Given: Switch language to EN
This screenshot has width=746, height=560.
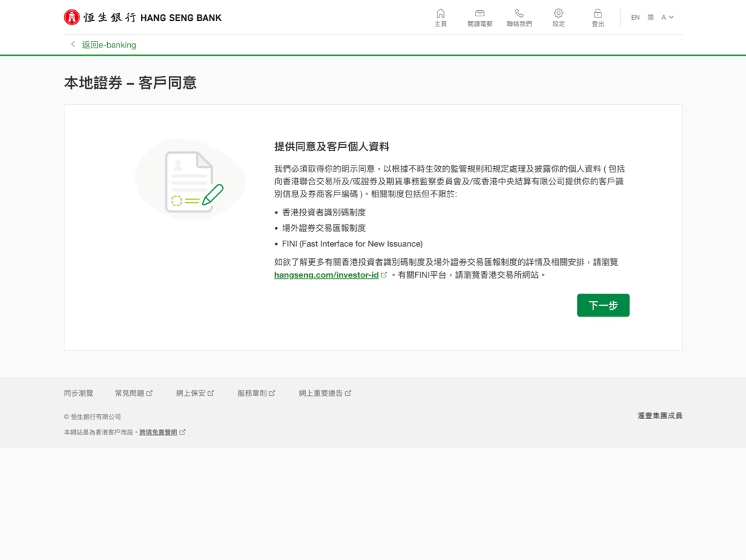Looking at the screenshot, I should (x=635, y=18).
